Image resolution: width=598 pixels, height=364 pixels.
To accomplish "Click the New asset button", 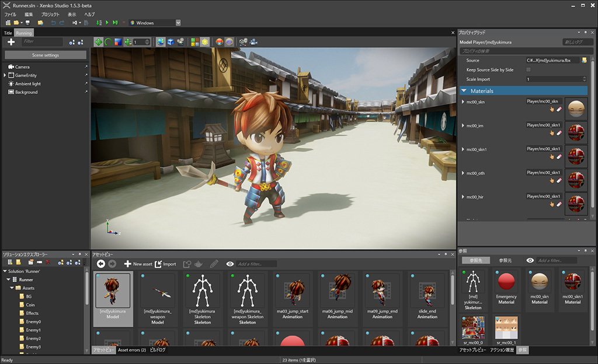I will [x=138, y=264].
